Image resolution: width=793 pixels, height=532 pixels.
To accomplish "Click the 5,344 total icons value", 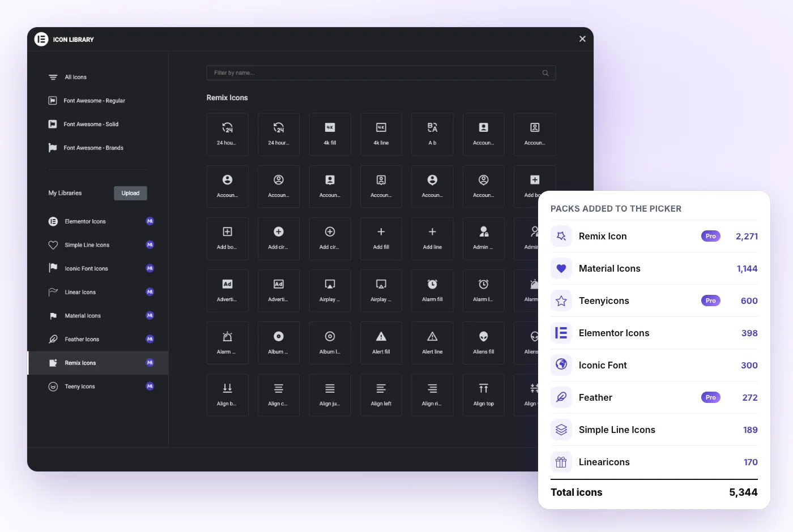I will pos(743,492).
